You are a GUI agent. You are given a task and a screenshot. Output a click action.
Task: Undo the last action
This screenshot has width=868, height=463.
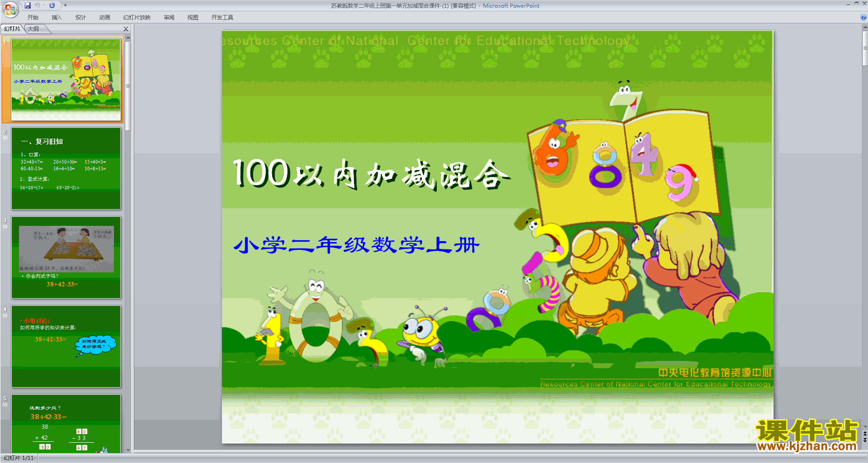point(38,5)
